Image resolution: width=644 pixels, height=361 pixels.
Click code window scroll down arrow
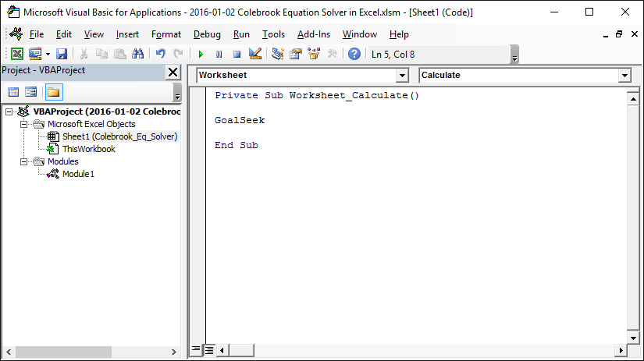click(x=633, y=338)
